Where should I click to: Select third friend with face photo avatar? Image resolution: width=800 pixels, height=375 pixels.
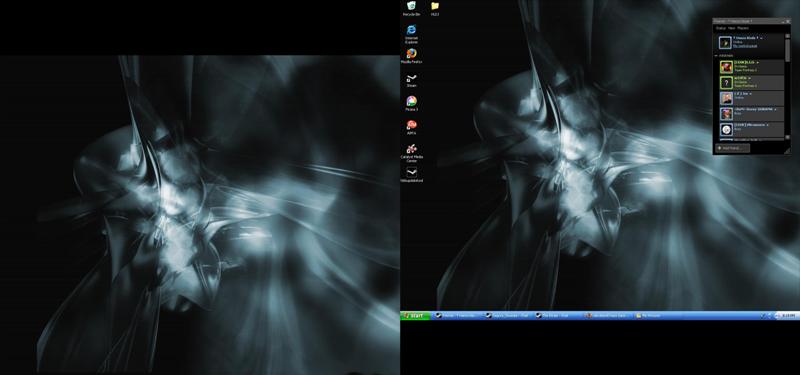752,98
